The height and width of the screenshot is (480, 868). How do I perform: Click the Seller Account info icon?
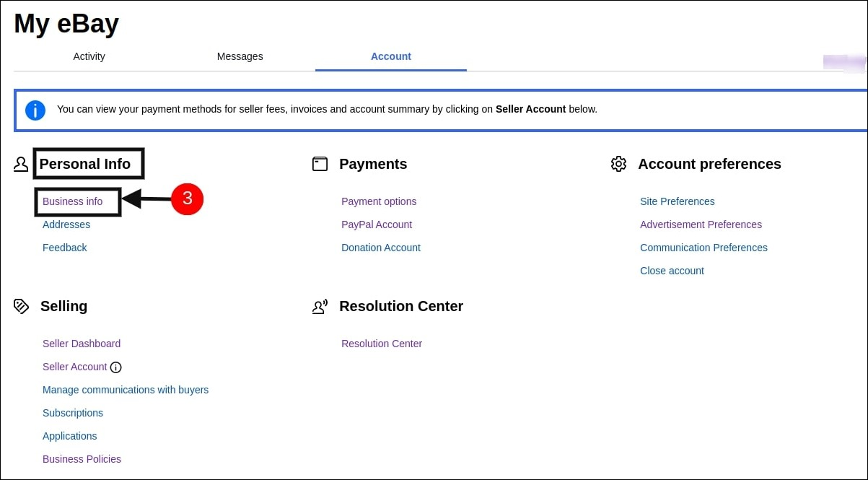pyautogui.click(x=115, y=367)
